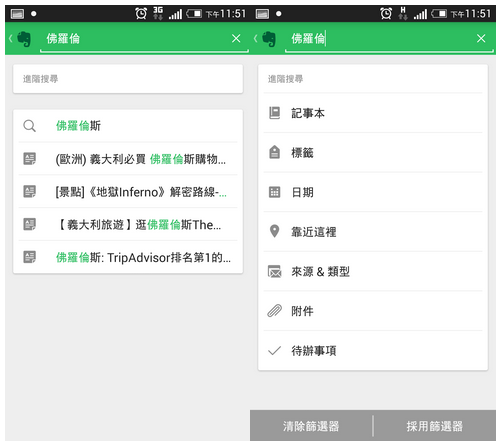Tap the paperclip icon next to 附件
The width and height of the screenshot is (503, 448).
coord(274,311)
